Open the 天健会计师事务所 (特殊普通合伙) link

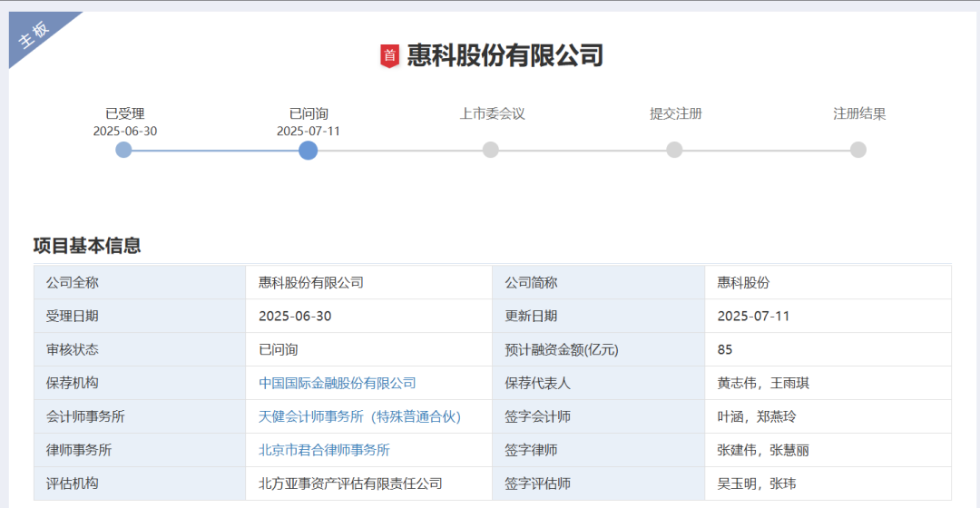(360, 416)
